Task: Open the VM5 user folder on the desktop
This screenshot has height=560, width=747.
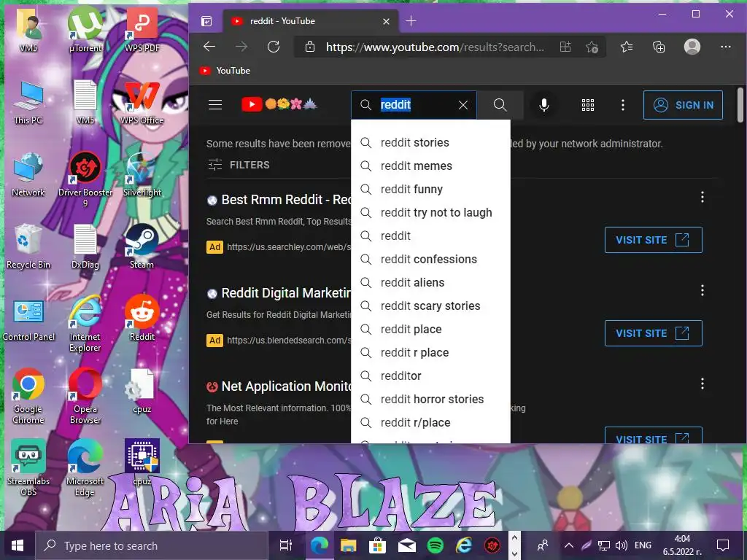Action: tap(28, 28)
